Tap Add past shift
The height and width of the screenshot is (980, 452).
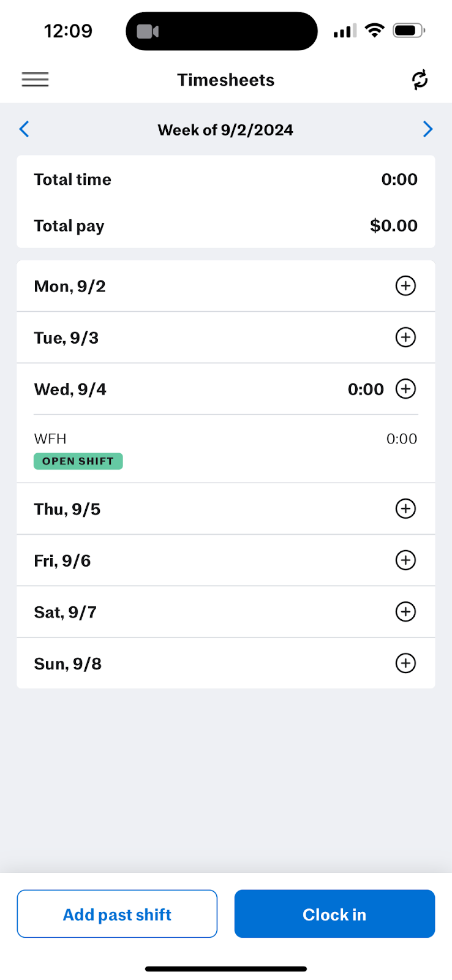[117, 914]
